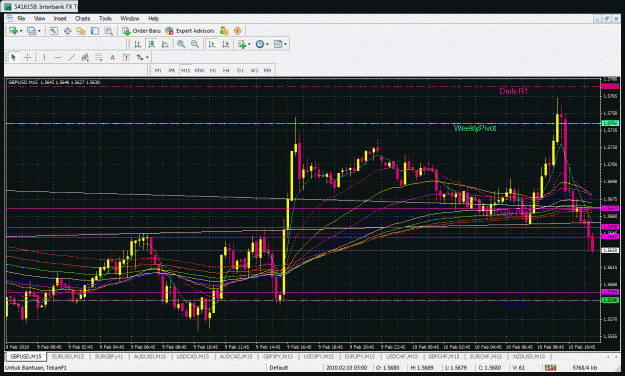625x376 pixels.
Task: Launch the Strategy Tester icon
Action: [108, 31]
